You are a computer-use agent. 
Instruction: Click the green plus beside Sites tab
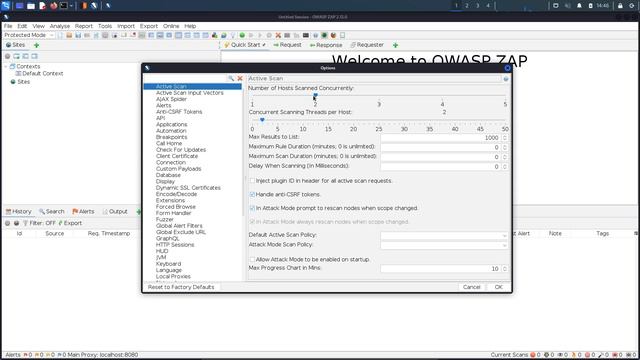[36, 45]
